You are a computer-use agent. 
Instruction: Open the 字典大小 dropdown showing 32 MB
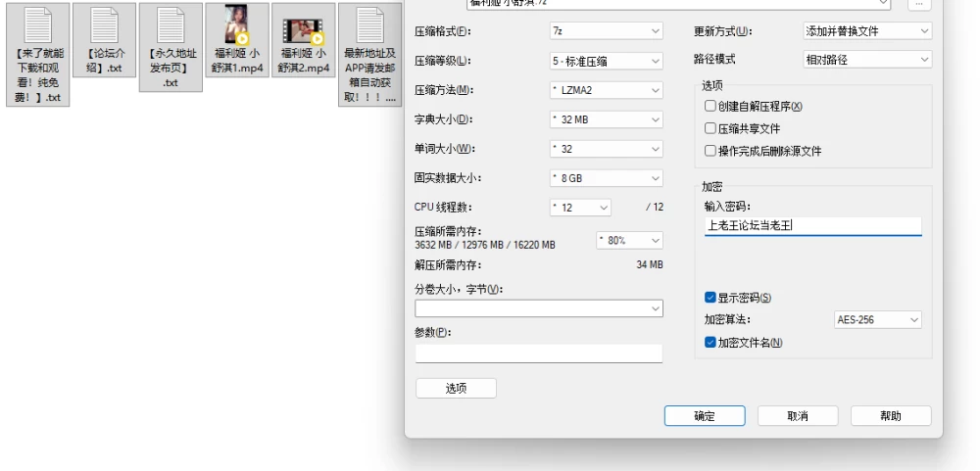(607, 119)
